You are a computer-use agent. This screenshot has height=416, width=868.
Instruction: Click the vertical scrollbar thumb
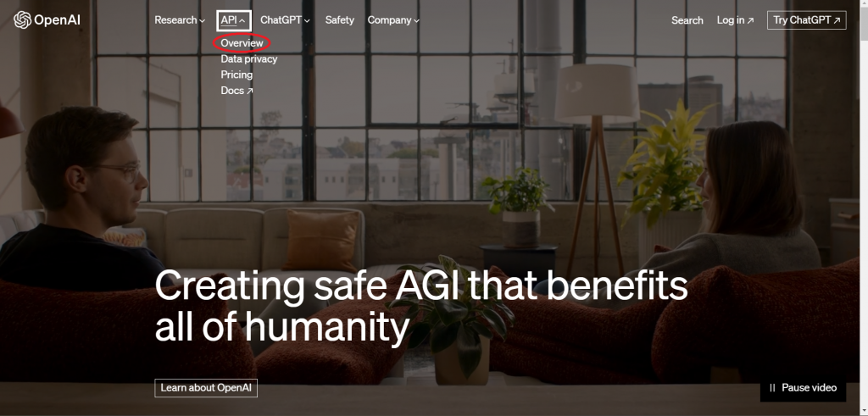click(864, 25)
